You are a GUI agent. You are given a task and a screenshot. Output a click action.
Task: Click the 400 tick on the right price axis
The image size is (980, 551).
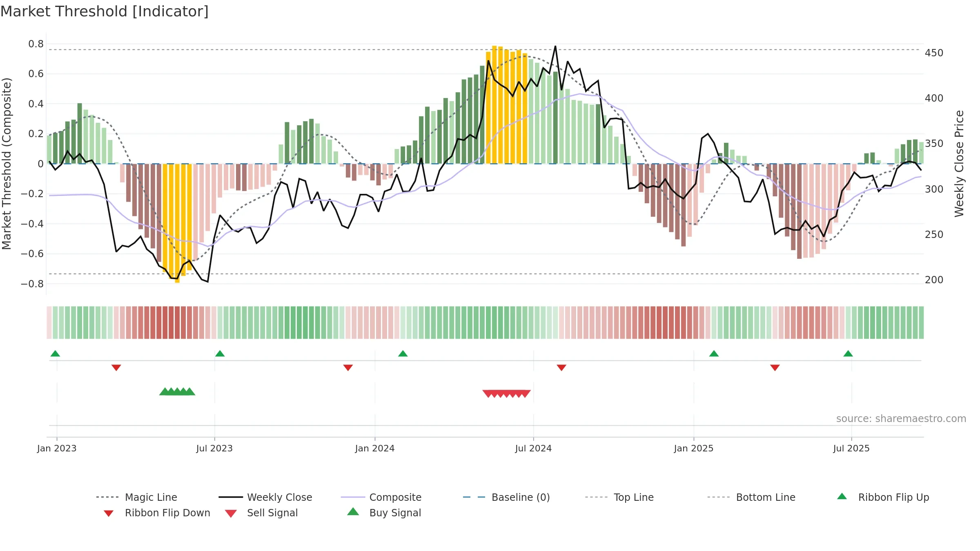pos(934,98)
